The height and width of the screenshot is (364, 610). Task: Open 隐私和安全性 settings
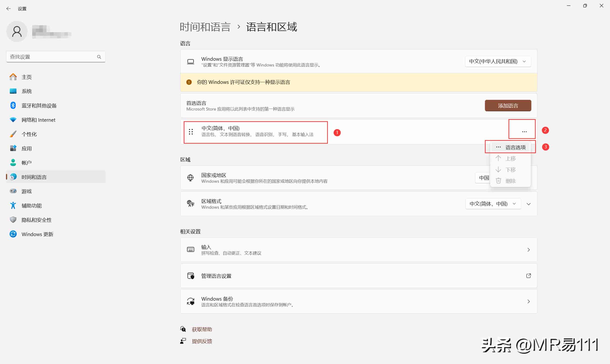(56, 220)
